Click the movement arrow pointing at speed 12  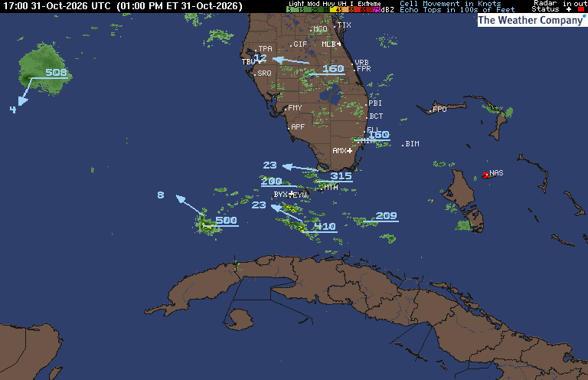click(x=291, y=61)
